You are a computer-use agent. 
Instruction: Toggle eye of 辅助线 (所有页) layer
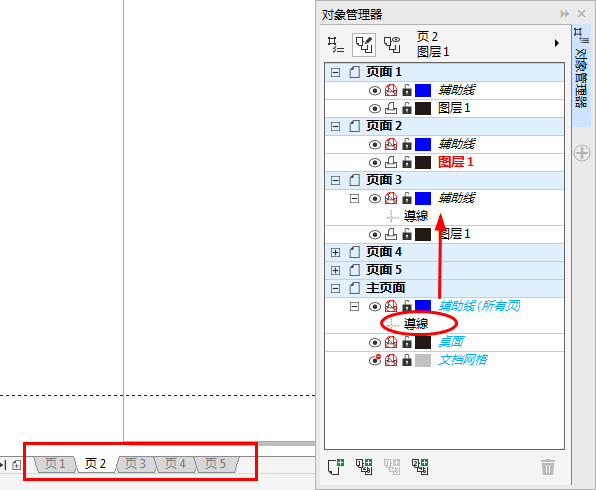(x=375, y=306)
